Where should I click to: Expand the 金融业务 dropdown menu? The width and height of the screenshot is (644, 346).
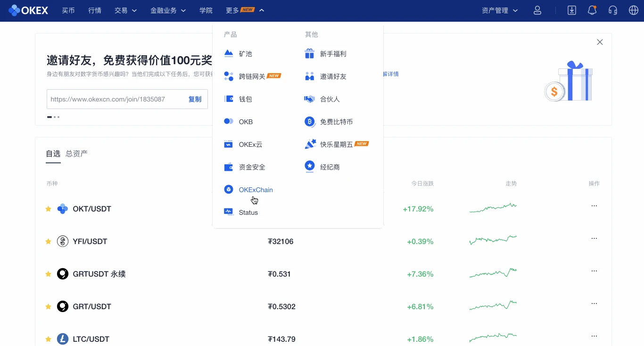click(x=168, y=10)
